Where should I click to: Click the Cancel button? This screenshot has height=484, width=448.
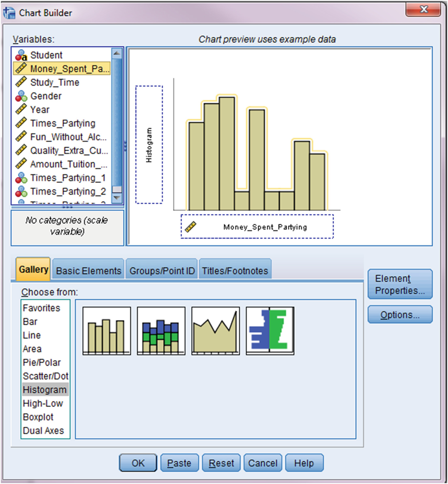pos(263,463)
